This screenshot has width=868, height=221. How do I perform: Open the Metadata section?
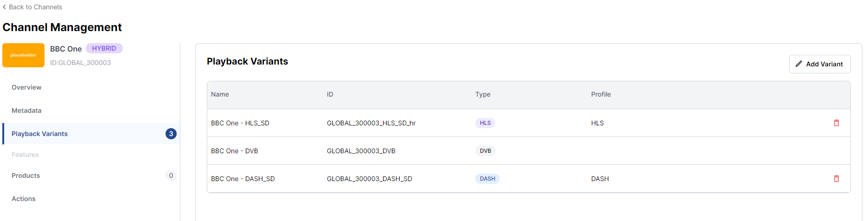click(x=26, y=110)
